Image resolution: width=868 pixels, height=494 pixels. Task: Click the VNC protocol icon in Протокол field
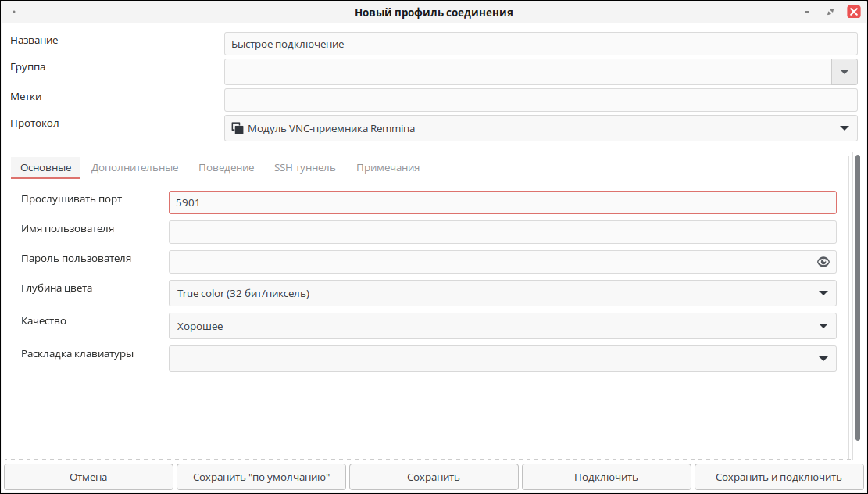pyautogui.click(x=237, y=128)
